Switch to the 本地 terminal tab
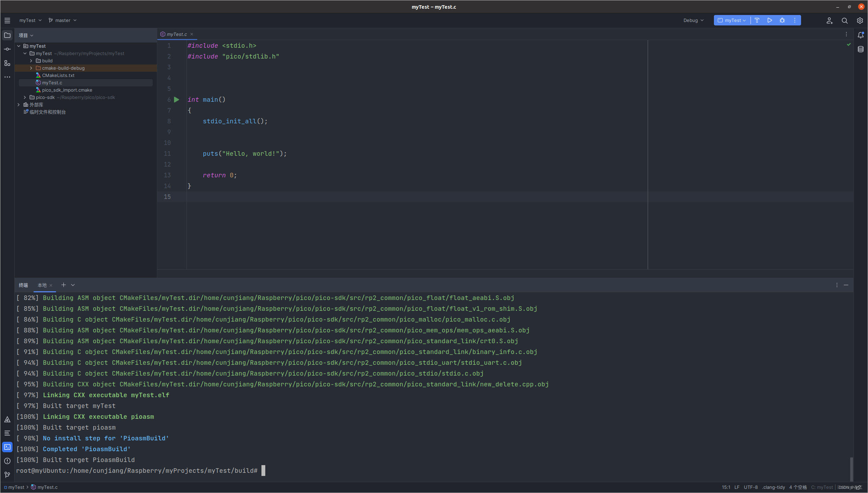This screenshot has height=493, width=868. 42,285
